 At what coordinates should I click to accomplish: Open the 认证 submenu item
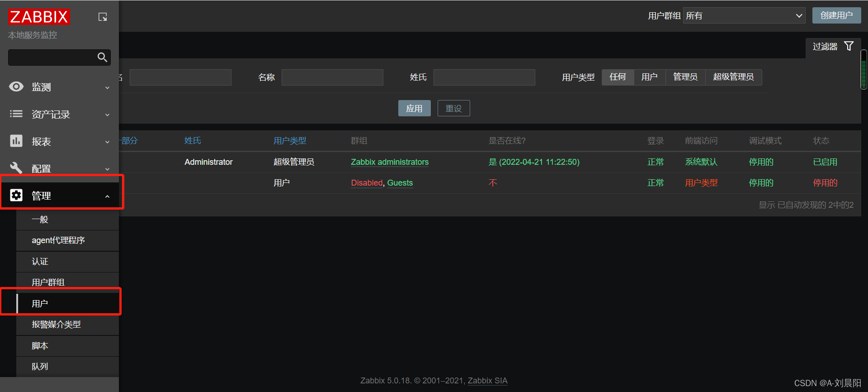(67, 262)
